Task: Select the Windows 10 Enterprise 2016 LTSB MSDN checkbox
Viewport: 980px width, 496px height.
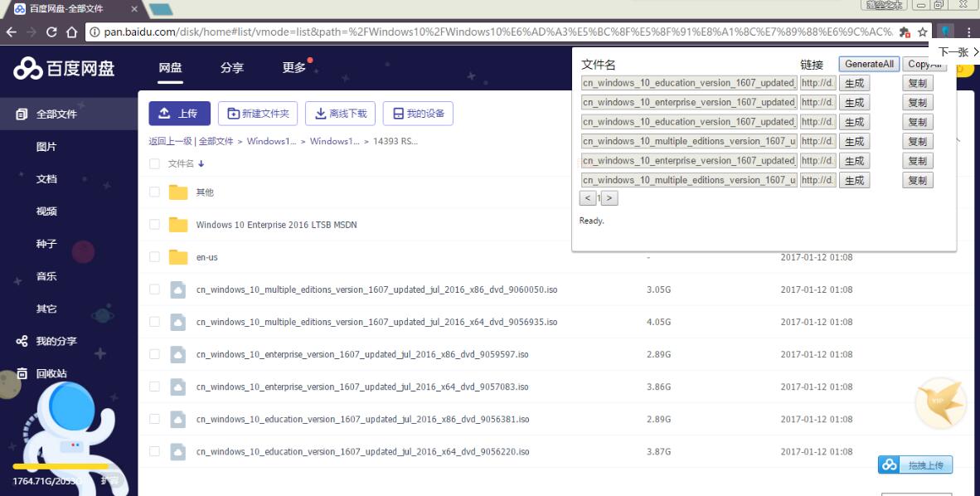Action: (x=154, y=225)
